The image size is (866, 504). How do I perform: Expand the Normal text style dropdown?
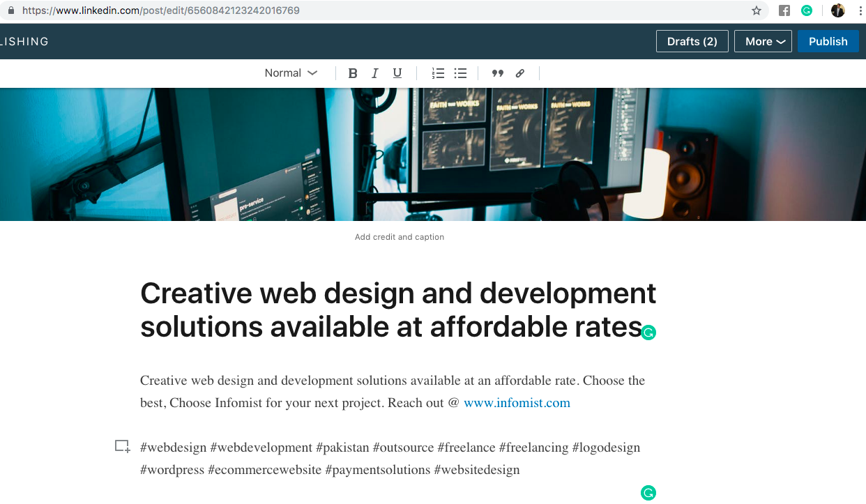[x=291, y=73]
